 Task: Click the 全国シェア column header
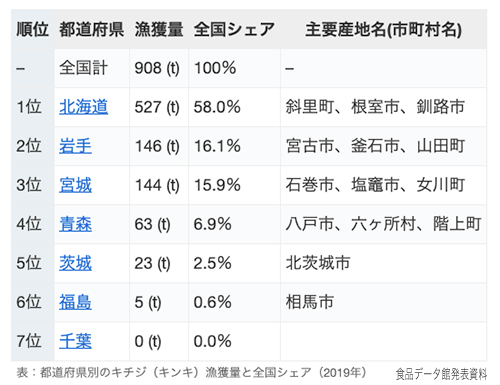coord(234,29)
